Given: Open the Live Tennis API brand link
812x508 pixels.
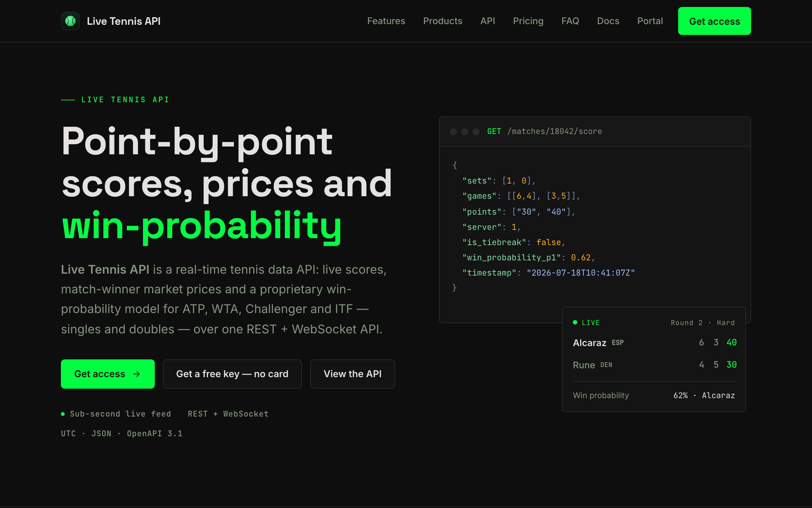Looking at the screenshot, I should click(x=111, y=21).
